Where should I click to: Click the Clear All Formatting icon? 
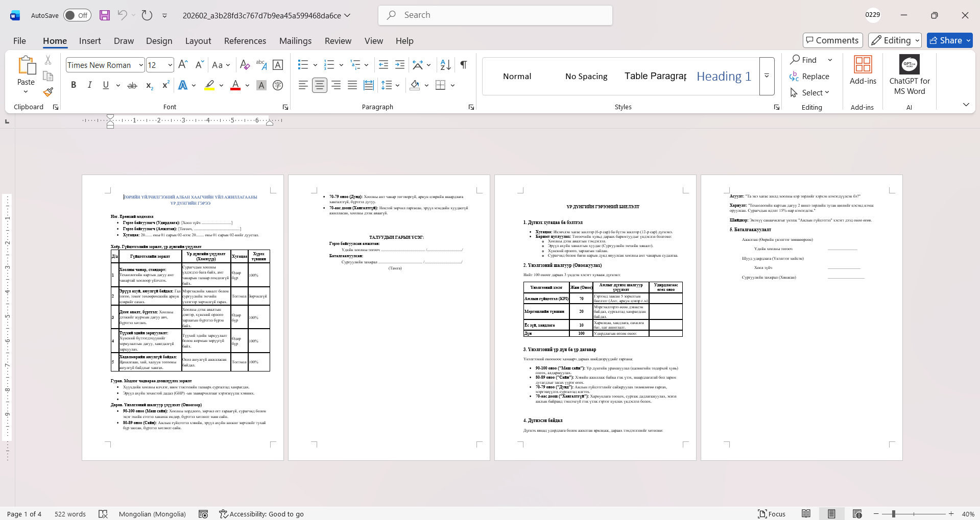coord(245,65)
